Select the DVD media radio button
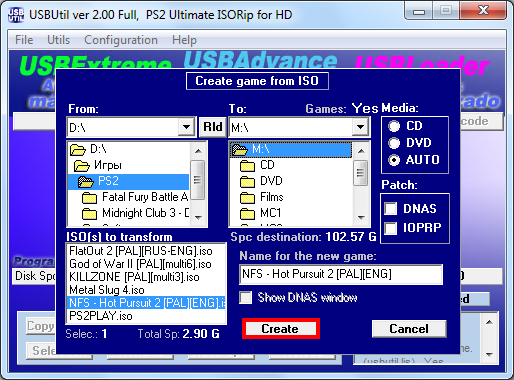The image size is (514, 380). pyautogui.click(x=394, y=143)
